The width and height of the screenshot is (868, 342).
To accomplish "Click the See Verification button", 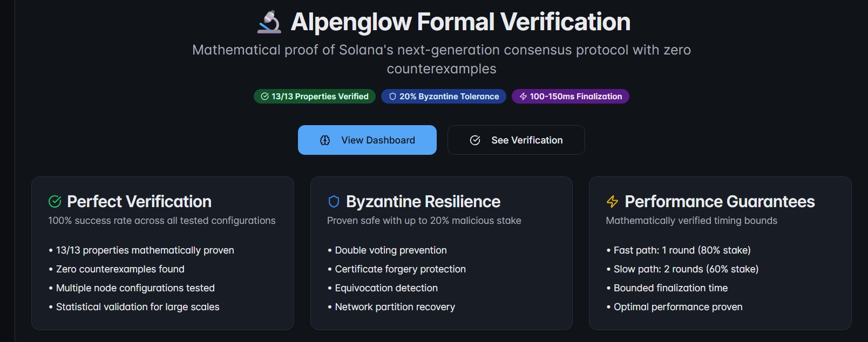I will point(516,140).
